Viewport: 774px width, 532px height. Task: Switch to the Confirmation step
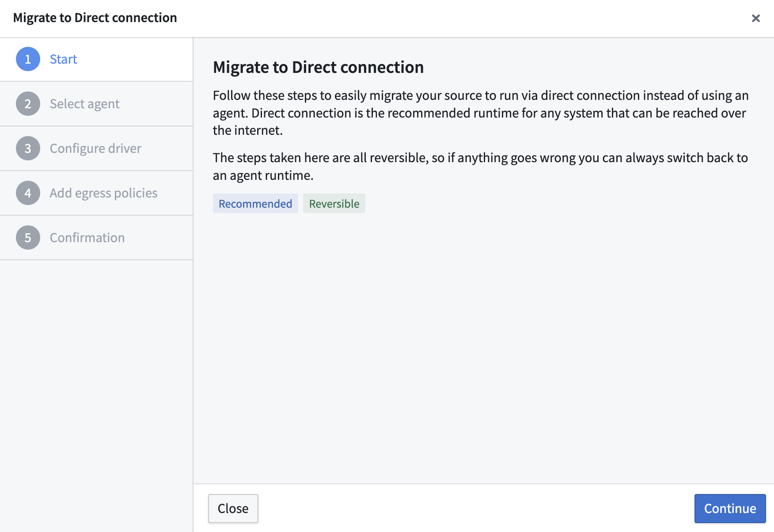[x=87, y=238]
